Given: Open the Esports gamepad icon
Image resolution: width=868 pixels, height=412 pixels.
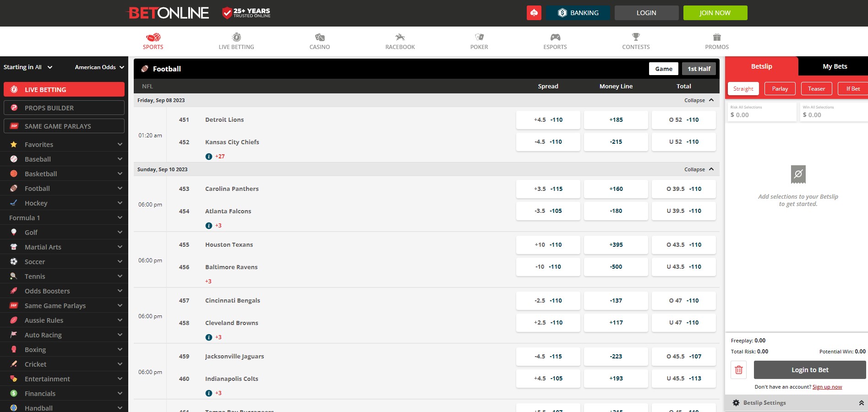Looking at the screenshot, I should click(x=555, y=37).
